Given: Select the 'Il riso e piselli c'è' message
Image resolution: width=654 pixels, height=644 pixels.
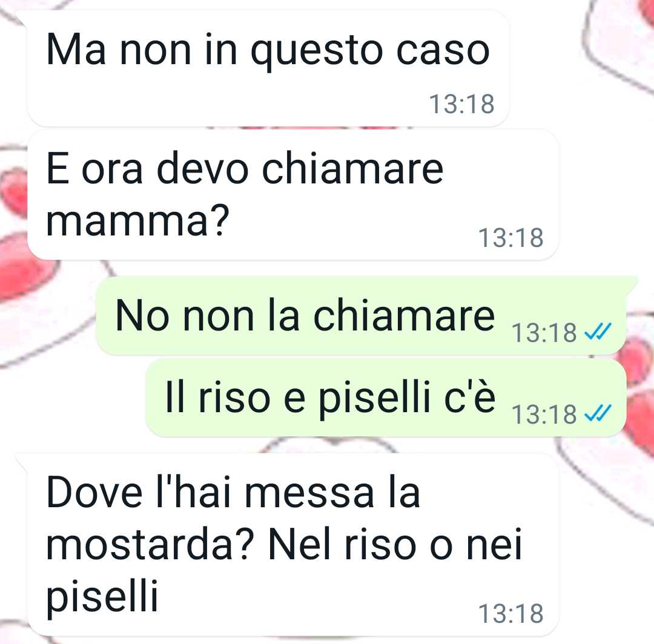Looking at the screenshot, I should click(386, 398).
